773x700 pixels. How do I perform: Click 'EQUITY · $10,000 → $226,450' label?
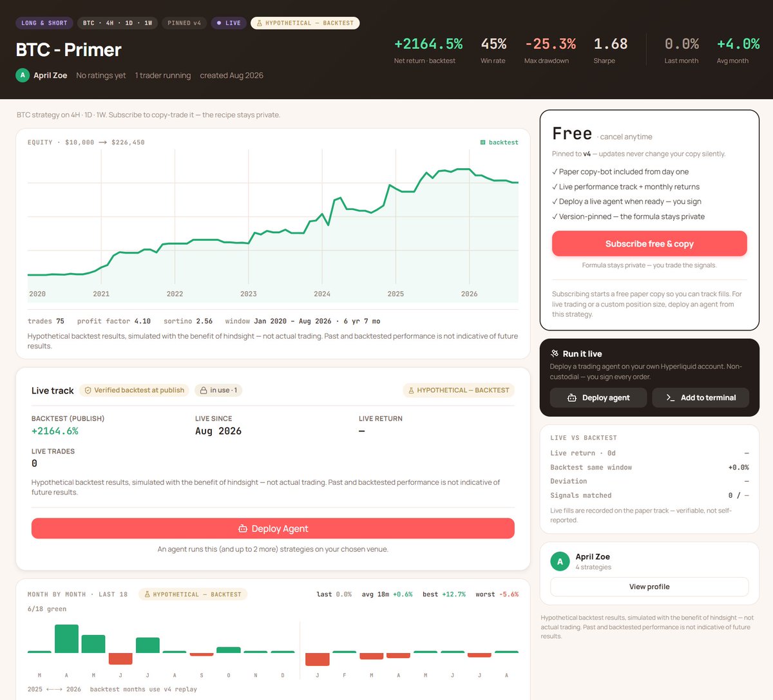(x=86, y=142)
